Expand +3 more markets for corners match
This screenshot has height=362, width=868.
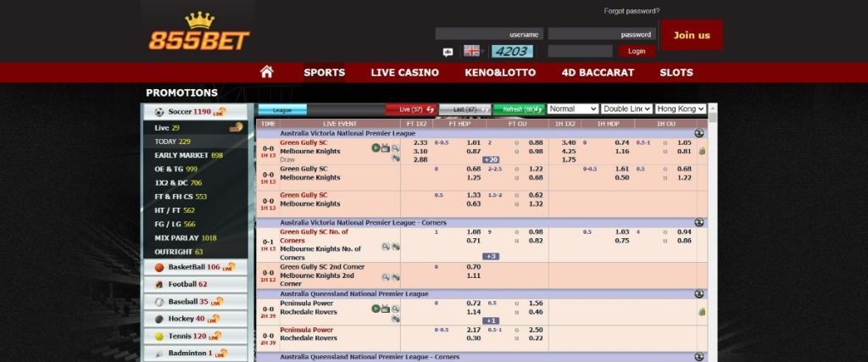coord(491,256)
